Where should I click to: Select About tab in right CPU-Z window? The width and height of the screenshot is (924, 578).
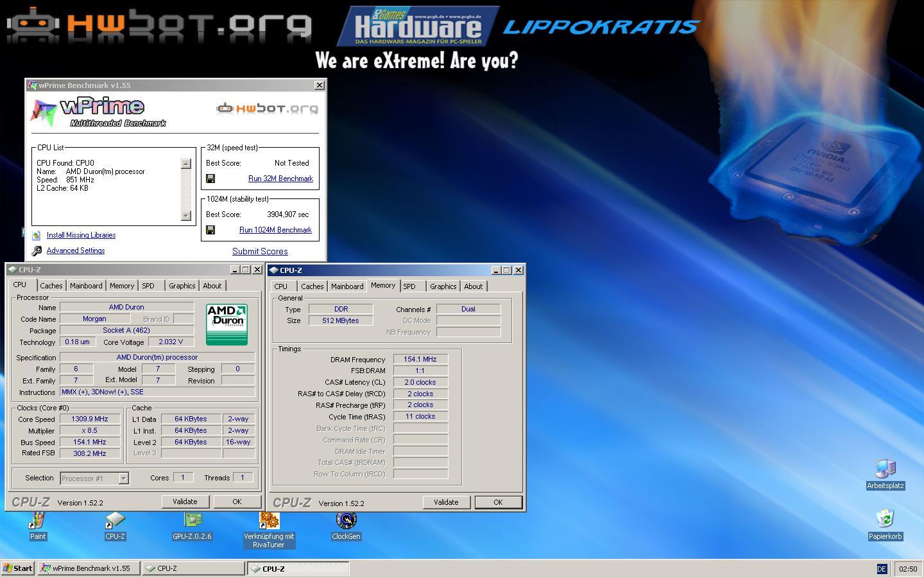pos(474,286)
